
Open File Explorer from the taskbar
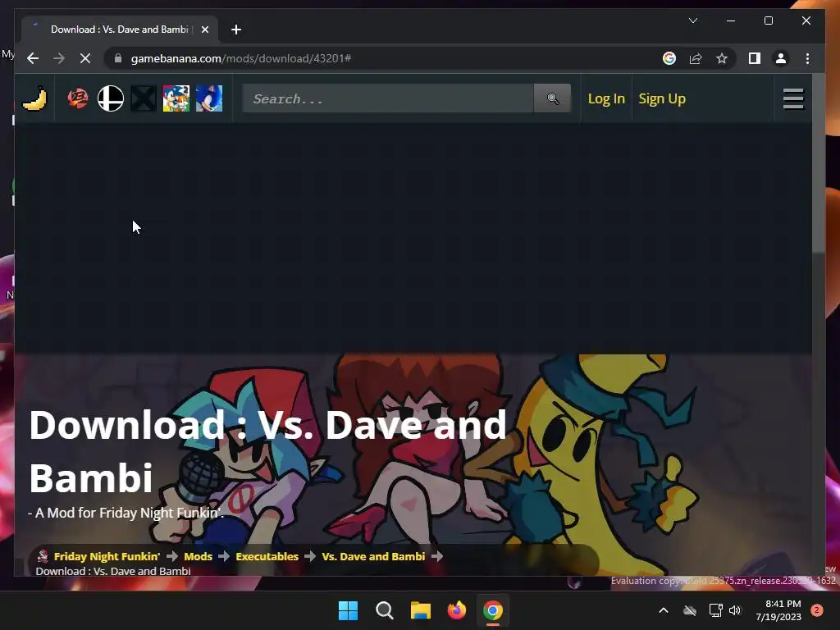click(x=421, y=610)
